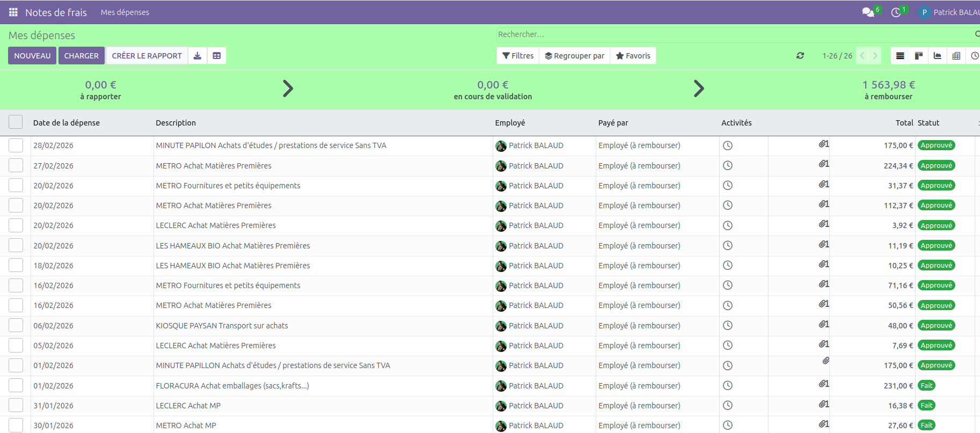Open the activities clock icon in header
The width and height of the screenshot is (980, 433).
click(896, 12)
